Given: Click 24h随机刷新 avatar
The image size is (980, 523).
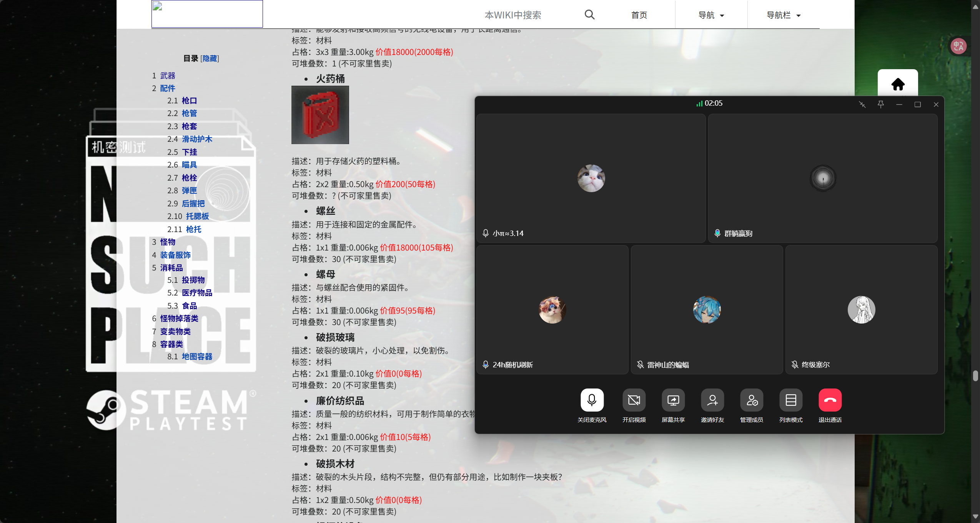Looking at the screenshot, I should click(x=552, y=310).
